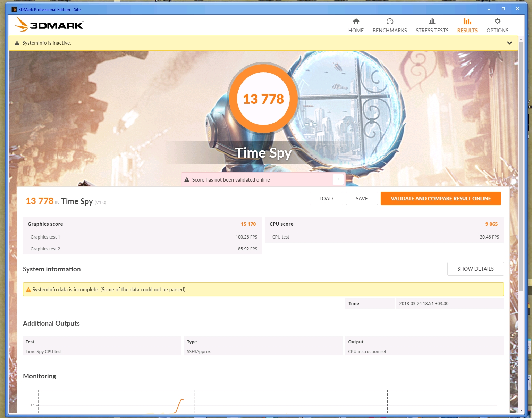Select the BENCHMARKS menu label
532x418 pixels.
[390, 31]
